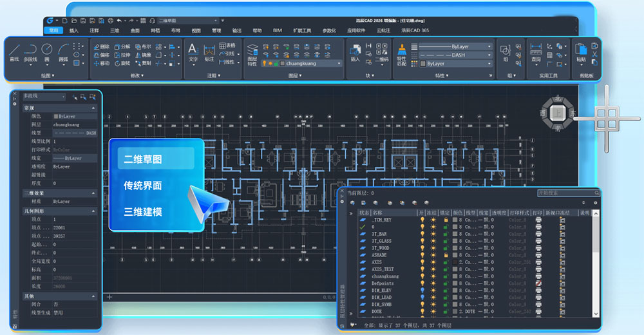Toggle on/off bulb for layer DIM_ELEV

click(x=422, y=290)
